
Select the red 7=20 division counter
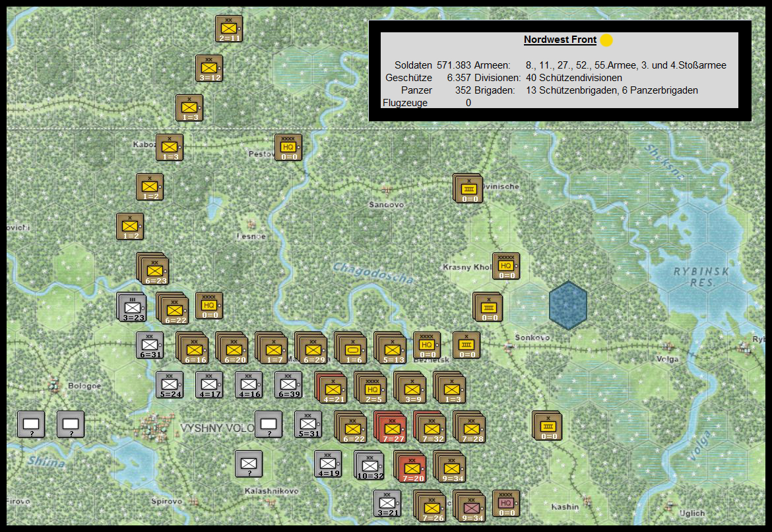point(410,467)
